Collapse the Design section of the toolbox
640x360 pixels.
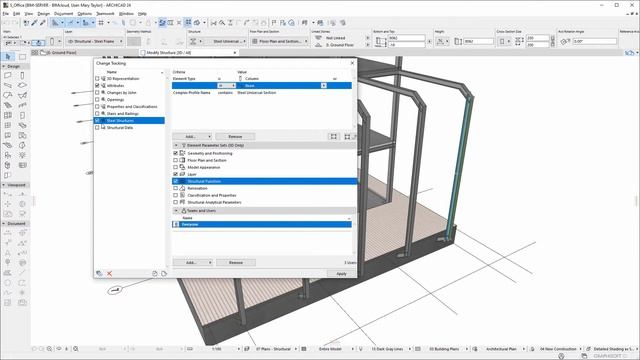(4, 66)
